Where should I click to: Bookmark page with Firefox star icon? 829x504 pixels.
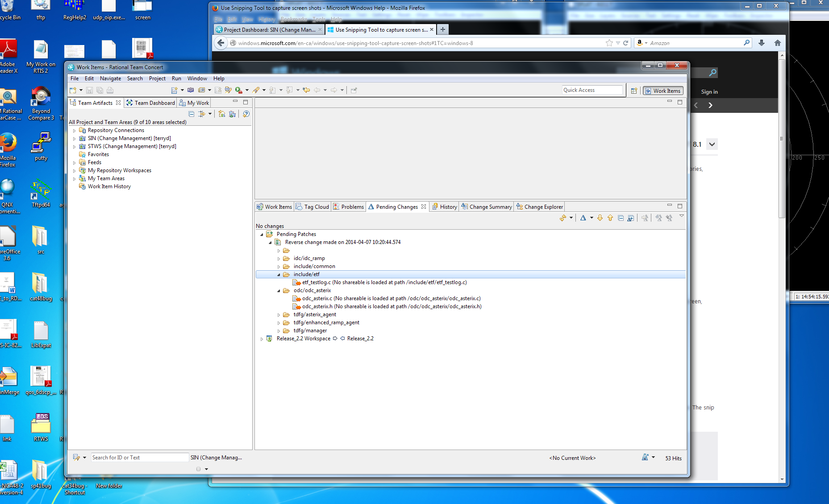point(609,43)
